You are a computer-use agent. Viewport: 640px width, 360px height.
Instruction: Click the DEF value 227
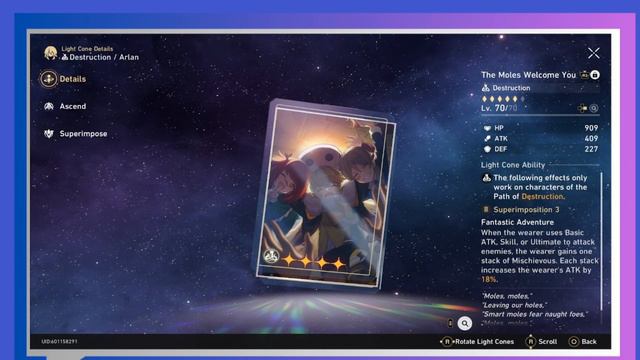click(591, 149)
